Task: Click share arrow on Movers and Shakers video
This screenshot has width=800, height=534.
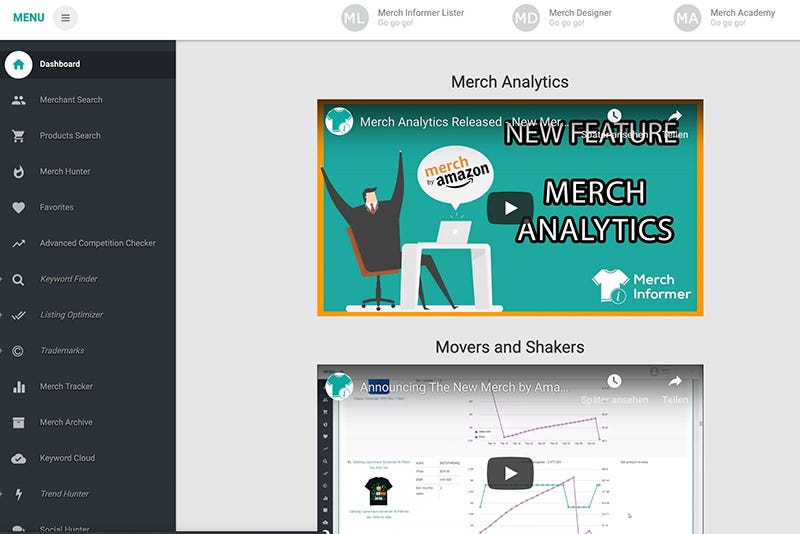Action: [675, 382]
